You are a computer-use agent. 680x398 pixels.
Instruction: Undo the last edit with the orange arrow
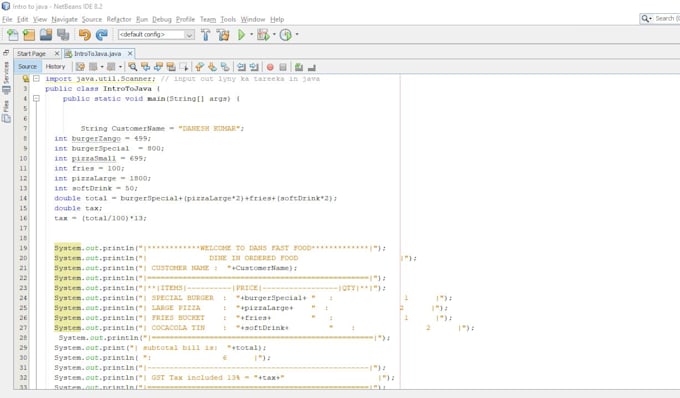point(85,35)
